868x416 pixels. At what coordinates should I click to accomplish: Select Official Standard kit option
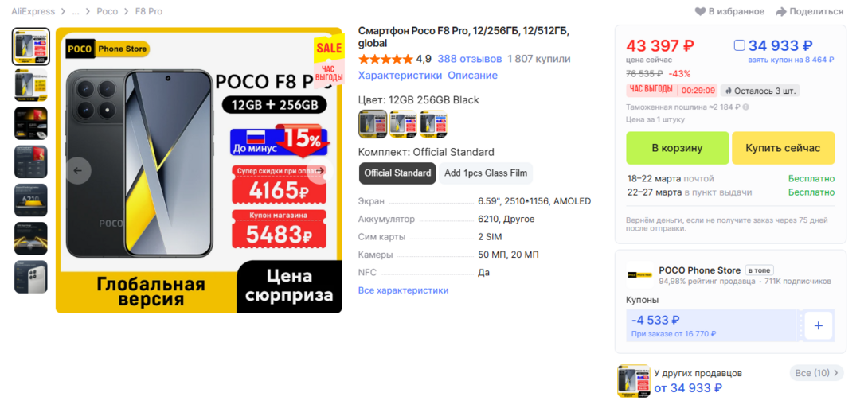(x=397, y=173)
